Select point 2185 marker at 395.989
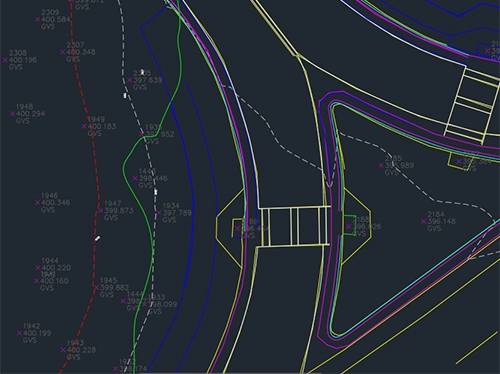 coord(381,165)
